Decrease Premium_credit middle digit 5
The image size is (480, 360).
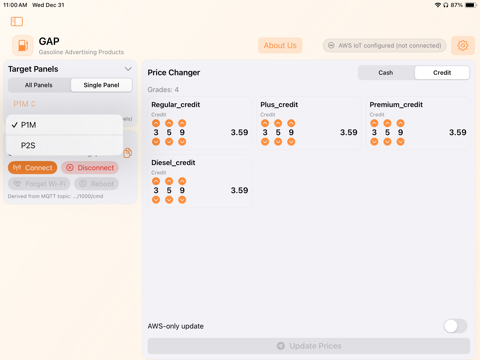[387, 142]
